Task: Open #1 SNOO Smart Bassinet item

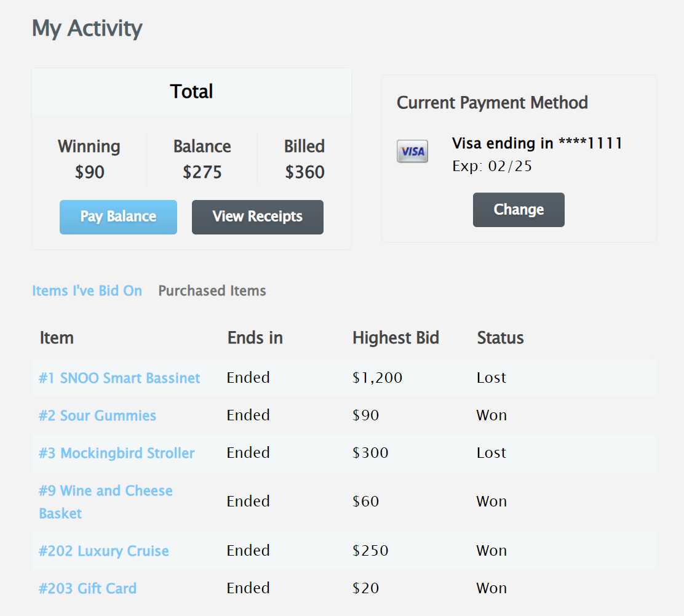Action: pos(119,378)
